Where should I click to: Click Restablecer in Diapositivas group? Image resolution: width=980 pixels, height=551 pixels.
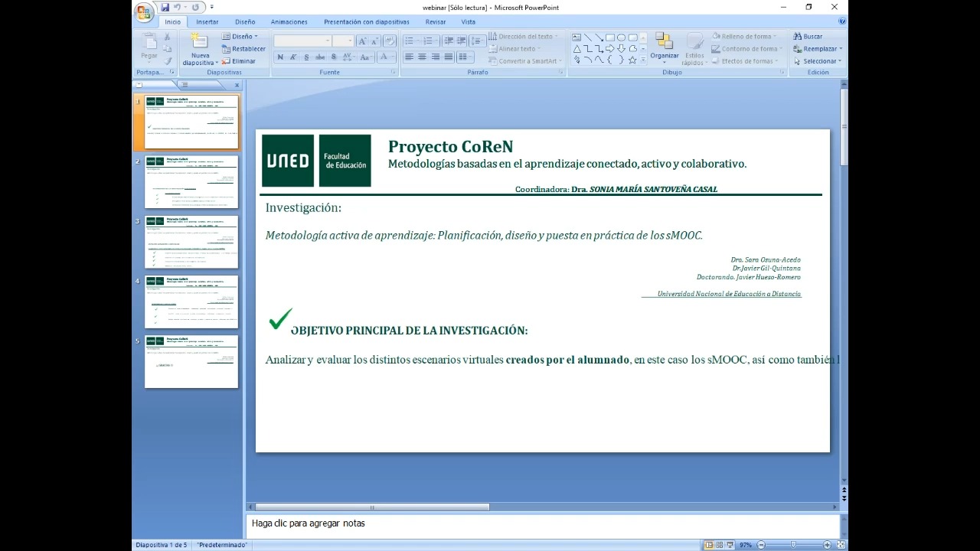point(243,49)
